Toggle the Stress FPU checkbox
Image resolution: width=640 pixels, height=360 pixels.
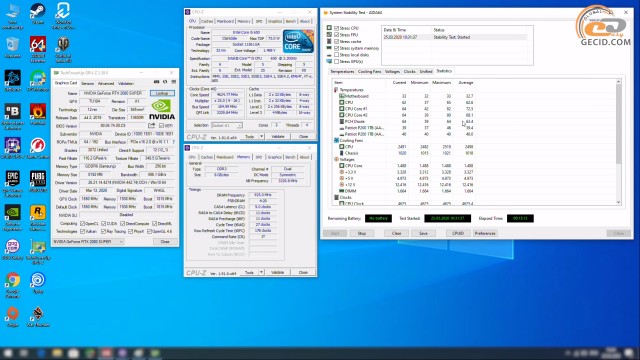[x=336, y=35]
